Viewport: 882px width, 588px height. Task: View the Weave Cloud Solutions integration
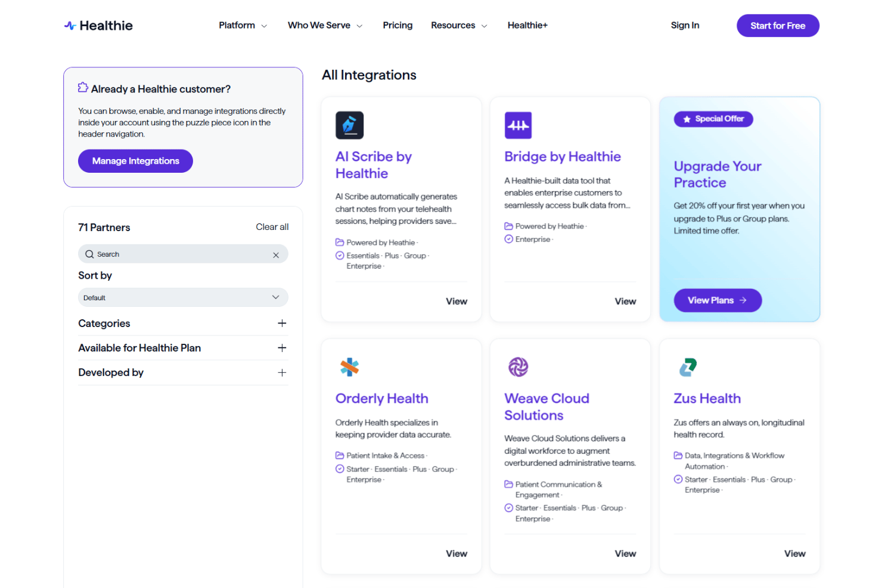point(625,553)
